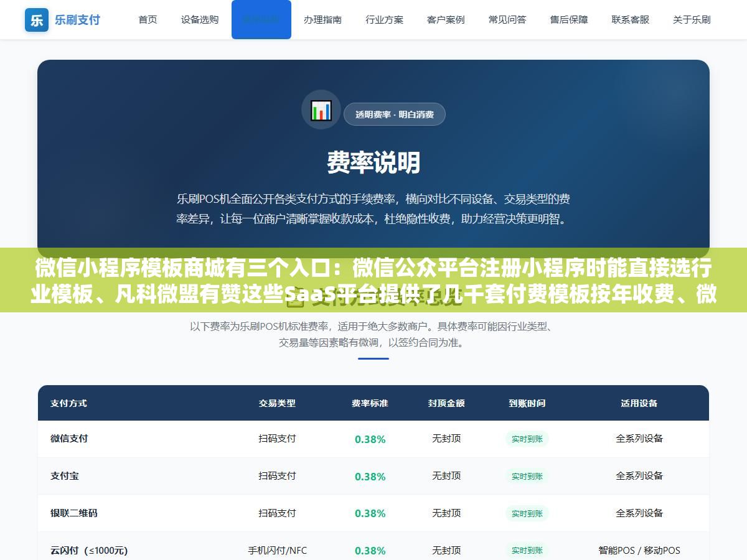Click 0.38% rate in 微信支付 row
The image size is (747, 560).
click(370, 439)
